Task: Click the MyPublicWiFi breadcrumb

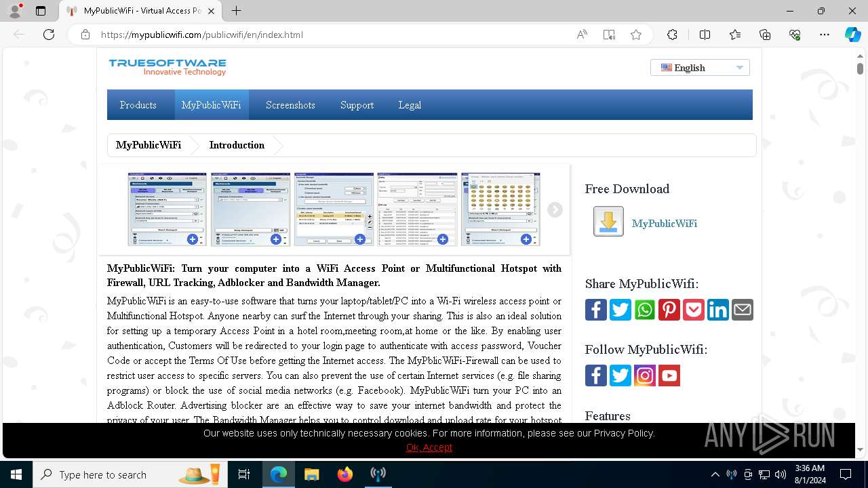Action: pos(149,145)
